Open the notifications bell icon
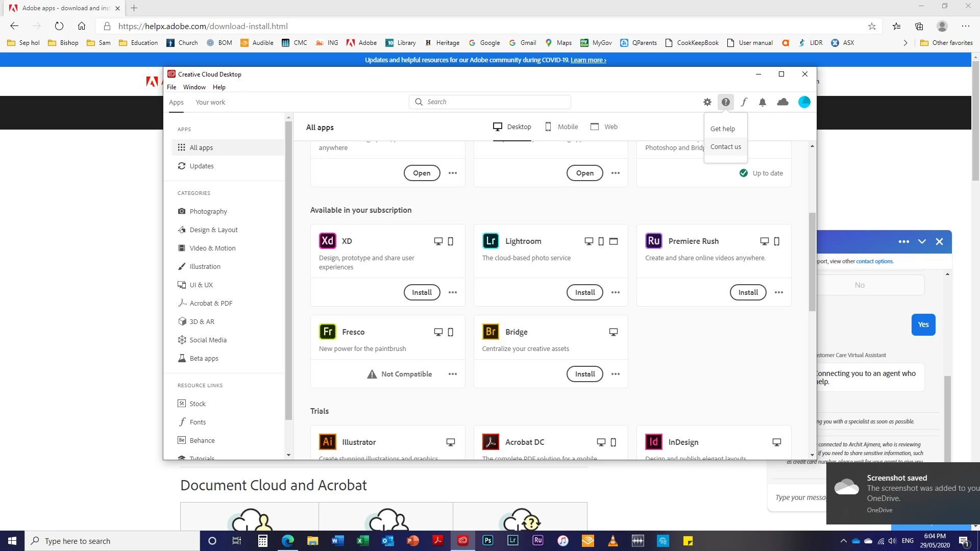980x551 pixels. pyautogui.click(x=763, y=102)
